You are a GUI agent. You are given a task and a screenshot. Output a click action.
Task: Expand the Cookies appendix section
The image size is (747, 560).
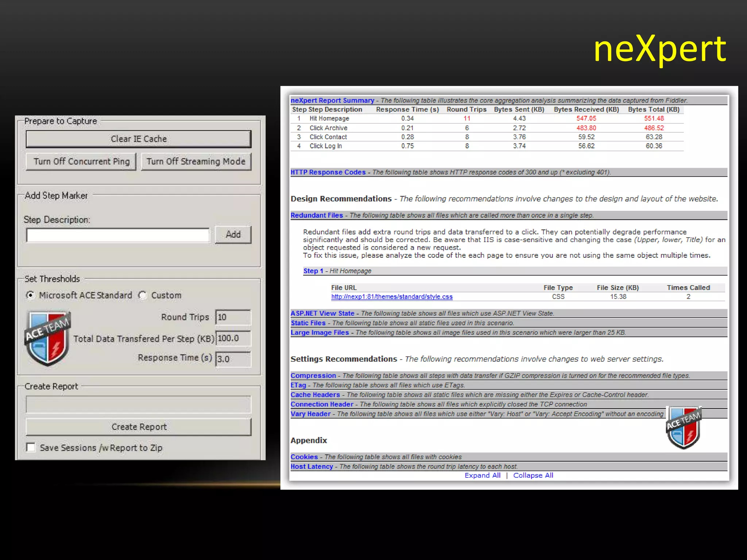click(304, 457)
